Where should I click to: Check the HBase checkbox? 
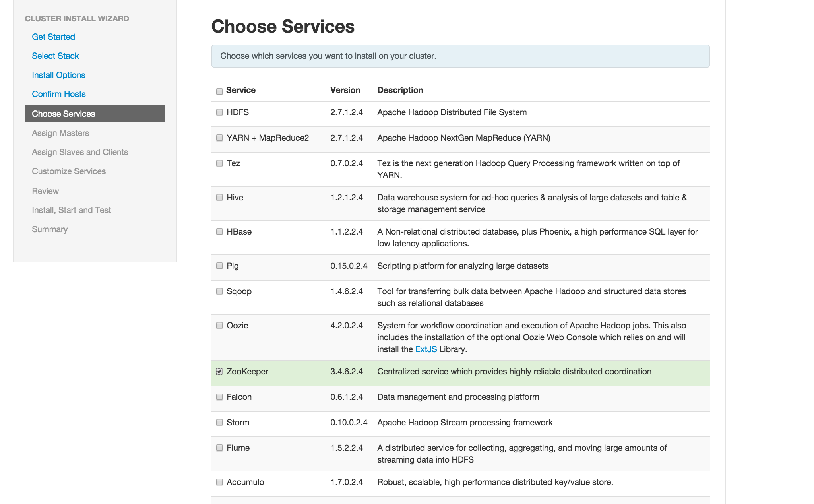click(x=219, y=232)
